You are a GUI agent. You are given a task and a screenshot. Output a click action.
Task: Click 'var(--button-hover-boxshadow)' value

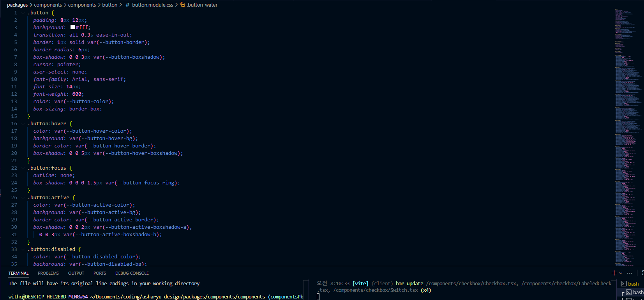[x=137, y=153]
